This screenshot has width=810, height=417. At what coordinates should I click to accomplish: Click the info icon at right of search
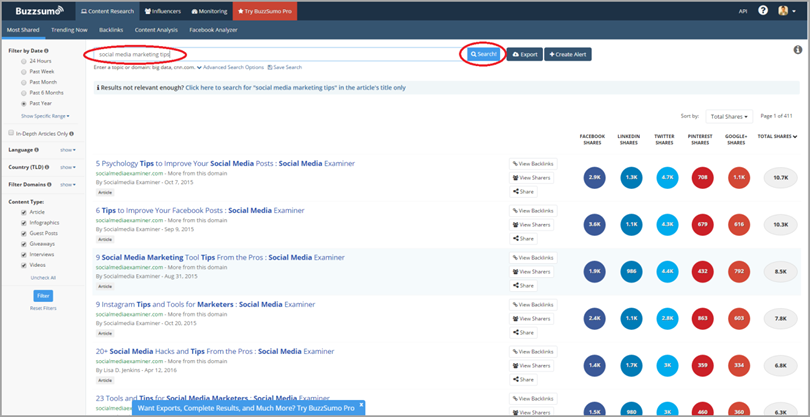pyautogui.click(x=797, y=50)
